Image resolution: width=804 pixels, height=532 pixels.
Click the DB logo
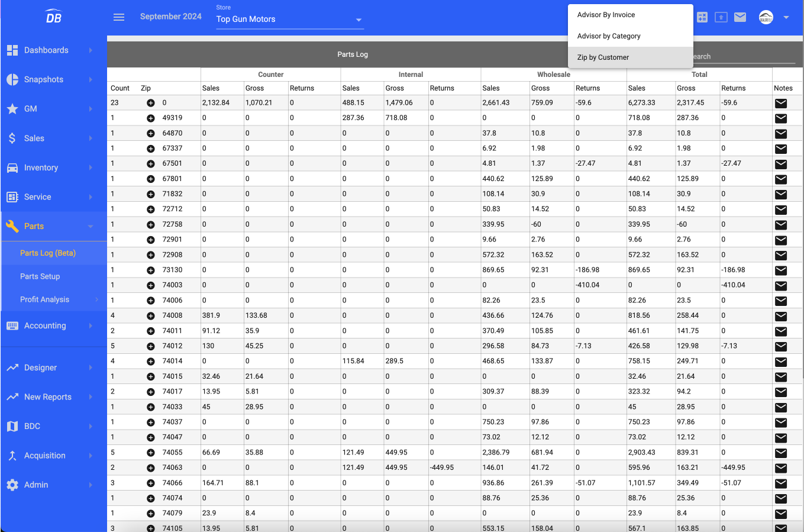[53, 17]
